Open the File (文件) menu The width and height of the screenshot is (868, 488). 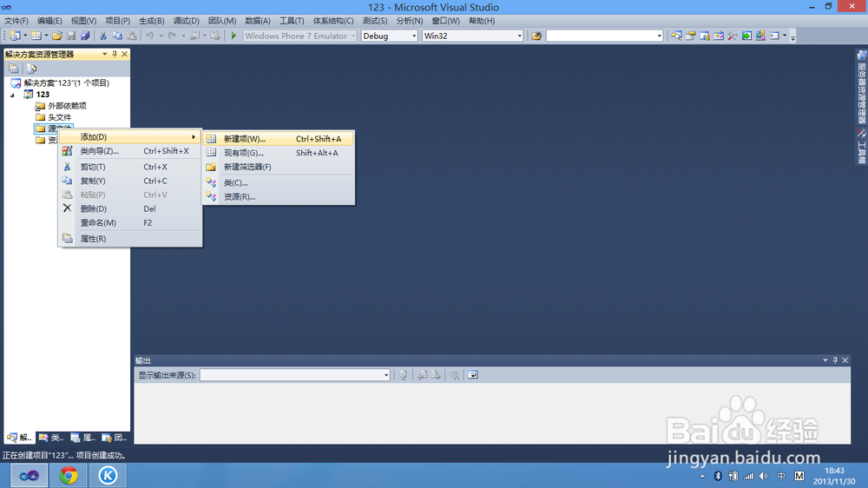pos(16,21)
